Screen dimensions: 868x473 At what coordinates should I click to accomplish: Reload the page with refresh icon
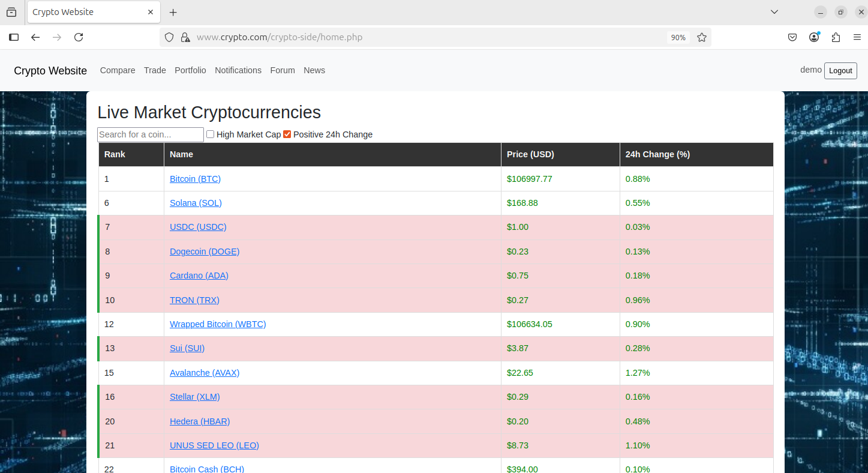coord(79,37)
